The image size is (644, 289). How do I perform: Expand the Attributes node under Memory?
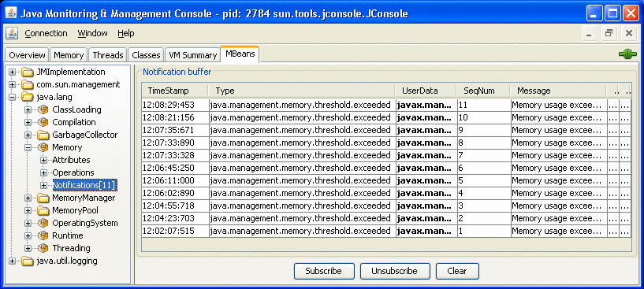43,160
